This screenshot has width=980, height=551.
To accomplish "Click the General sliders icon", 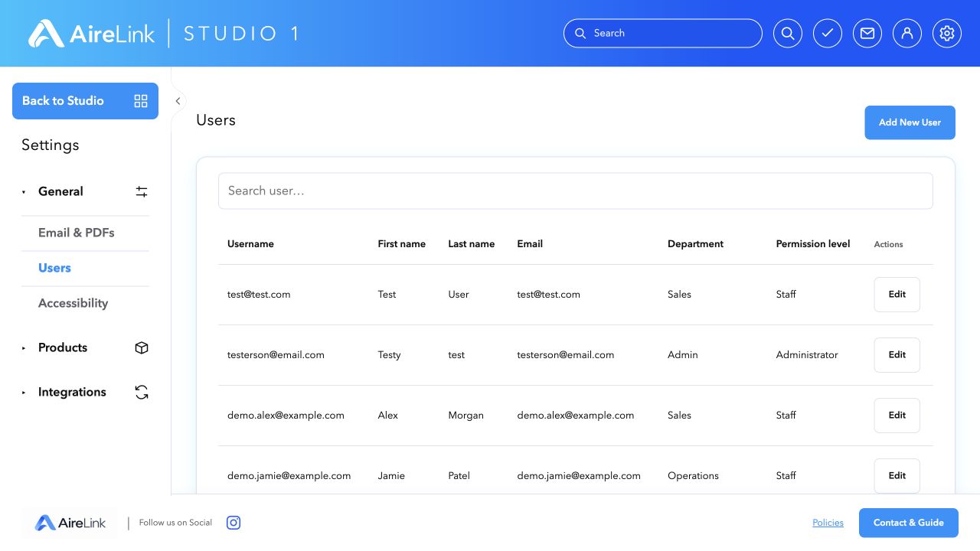I will point(142,191).
